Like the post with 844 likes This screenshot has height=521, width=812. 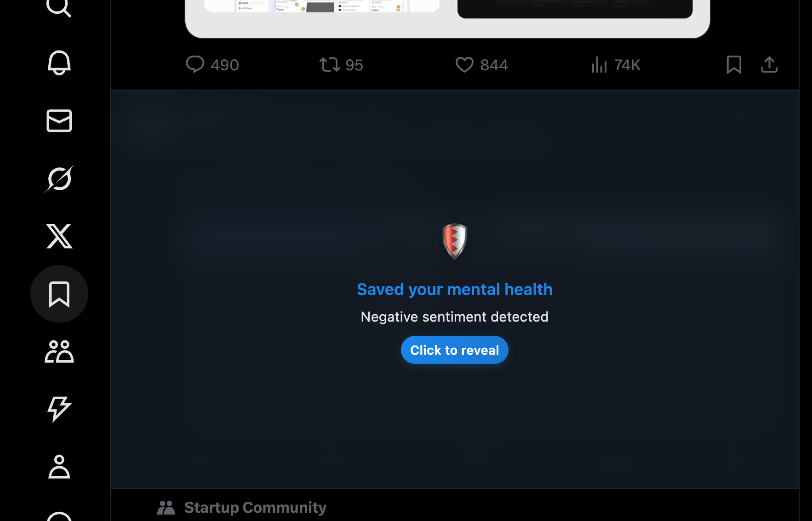point(481,65)
